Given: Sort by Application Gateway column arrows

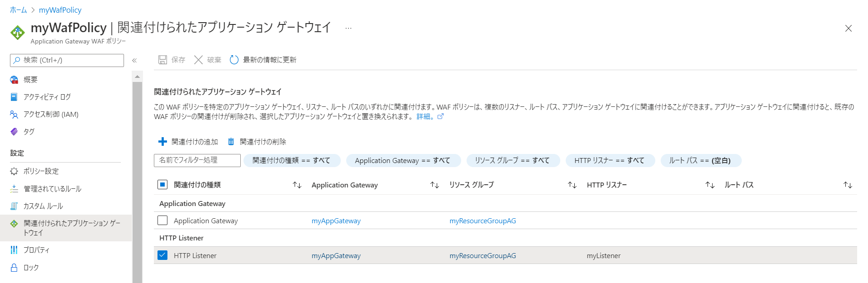Looking at the screenshot, I should click(x=434, y=185).
